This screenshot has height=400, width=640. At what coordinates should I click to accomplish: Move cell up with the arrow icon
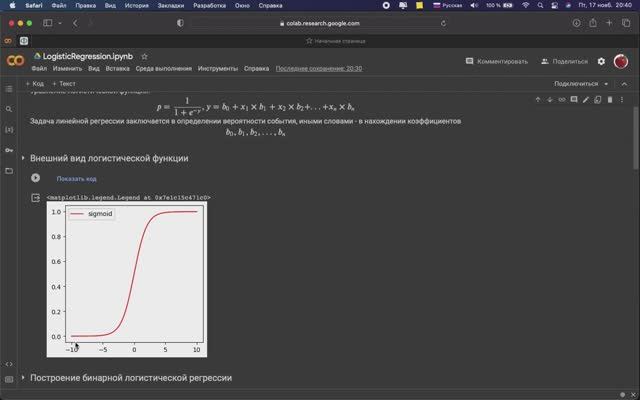click(x=538, y=100)
